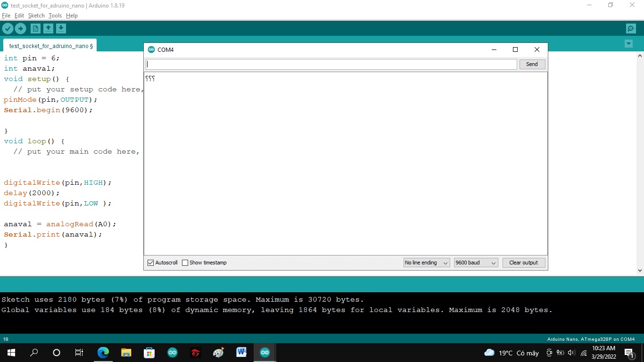Image resolution: width=644 pixels, height=362 pixels.
Task: Open the sketch tab list dropdown arrow
Action: [628, 43]
